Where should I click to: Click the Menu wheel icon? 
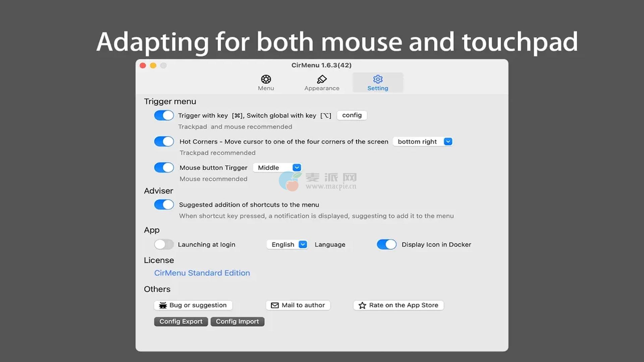[266, 79]
